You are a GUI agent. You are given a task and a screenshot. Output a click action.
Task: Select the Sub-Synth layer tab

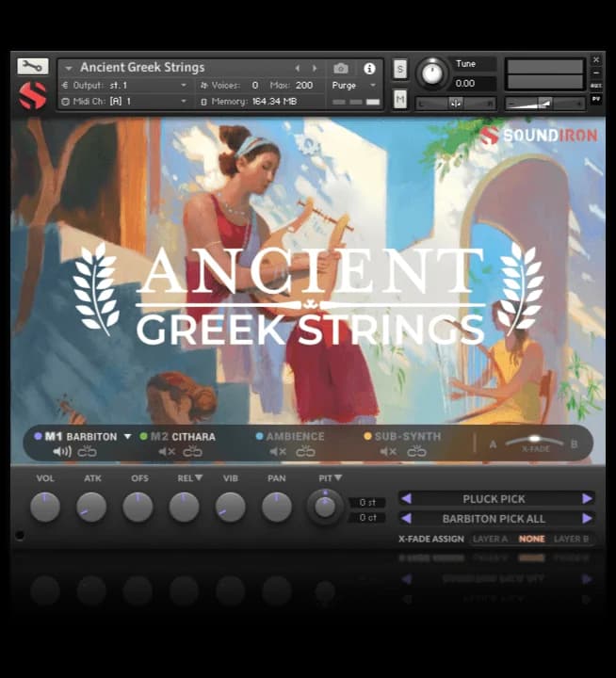point(408,436)
